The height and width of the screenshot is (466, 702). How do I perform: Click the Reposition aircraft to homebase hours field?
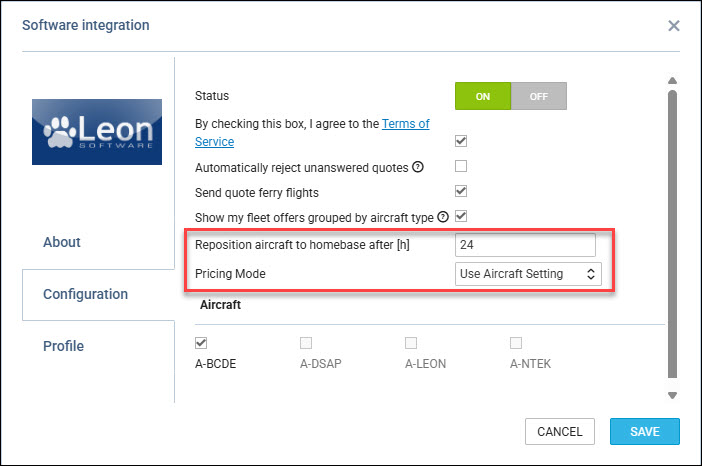click(525, 245)
